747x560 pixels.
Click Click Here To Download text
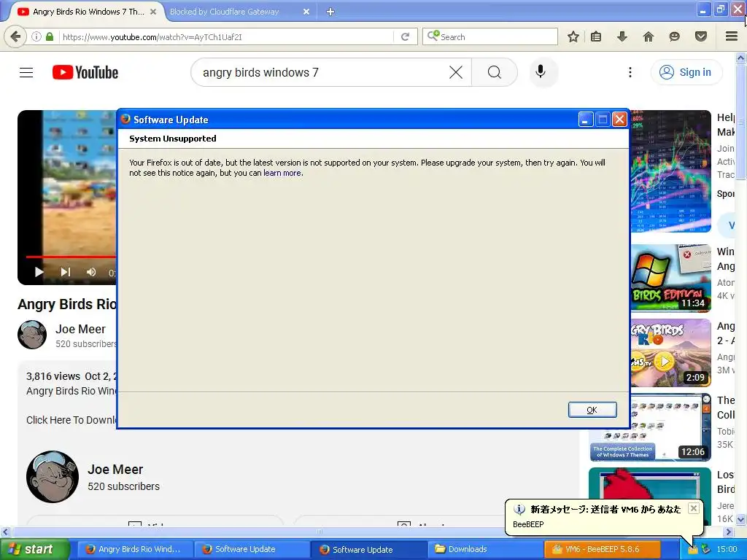point(71,420)
